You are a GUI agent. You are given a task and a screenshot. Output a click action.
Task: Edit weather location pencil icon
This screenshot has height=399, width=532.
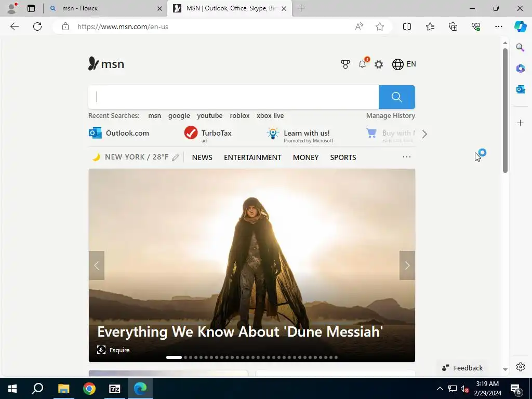click(x=176, y=157)
